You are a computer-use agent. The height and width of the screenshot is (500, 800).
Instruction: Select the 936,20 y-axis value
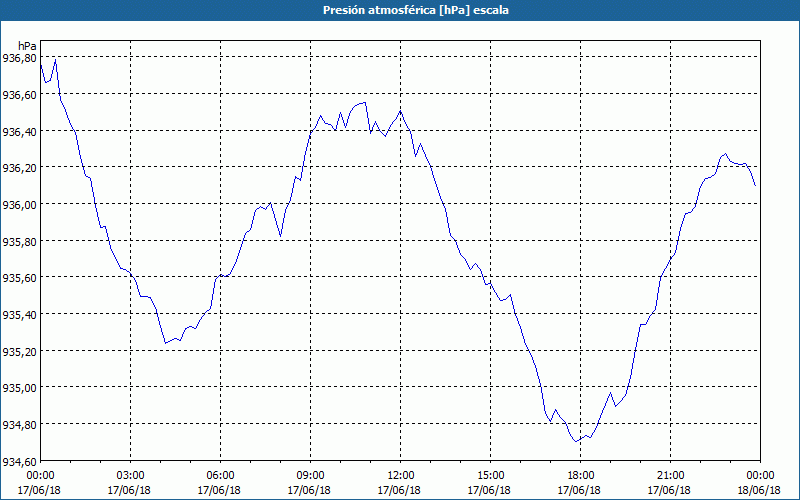click(x=19, y=168)
